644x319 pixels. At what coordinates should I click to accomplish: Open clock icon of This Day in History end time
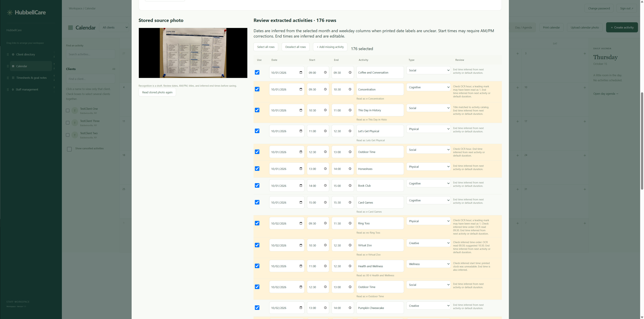350,110
